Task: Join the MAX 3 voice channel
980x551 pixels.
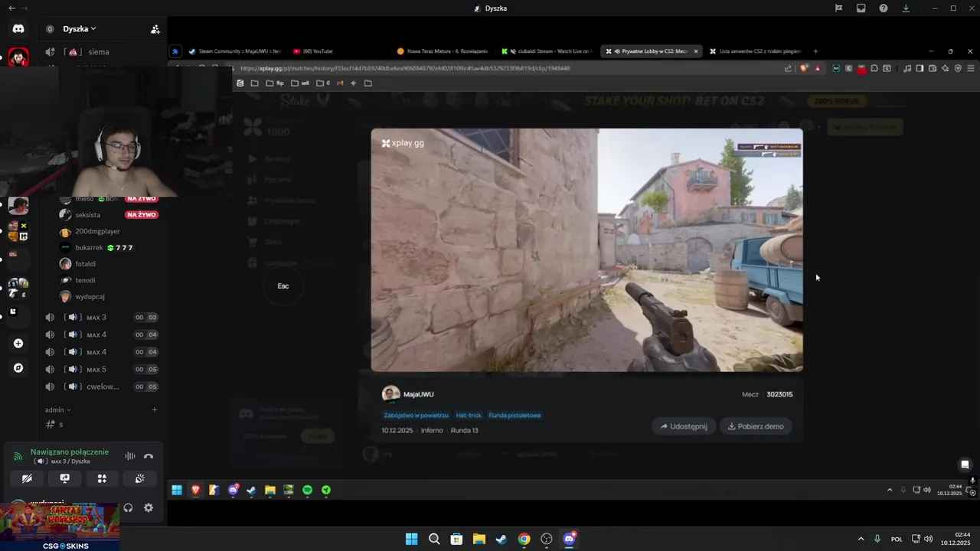Action: point(96,318)
